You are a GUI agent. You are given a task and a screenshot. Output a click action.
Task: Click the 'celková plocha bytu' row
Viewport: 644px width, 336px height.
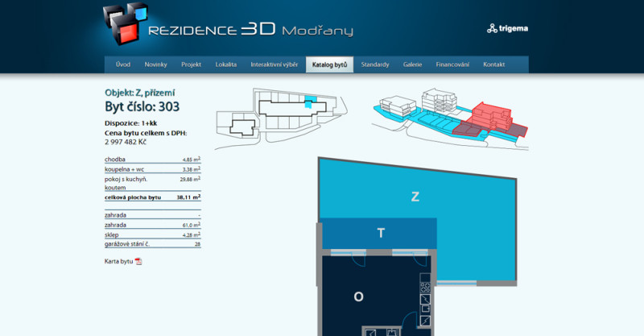click(152, 197)
